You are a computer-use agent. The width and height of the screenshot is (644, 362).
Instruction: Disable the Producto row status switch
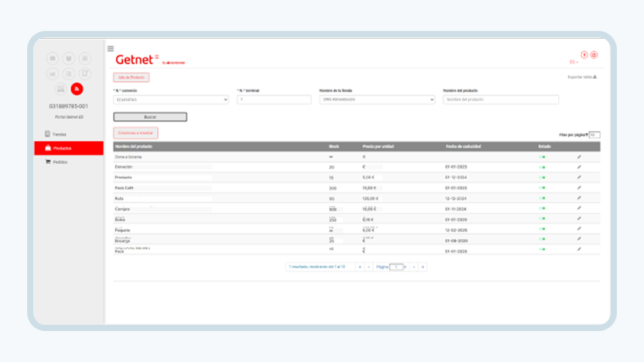[x=542, y=177]
